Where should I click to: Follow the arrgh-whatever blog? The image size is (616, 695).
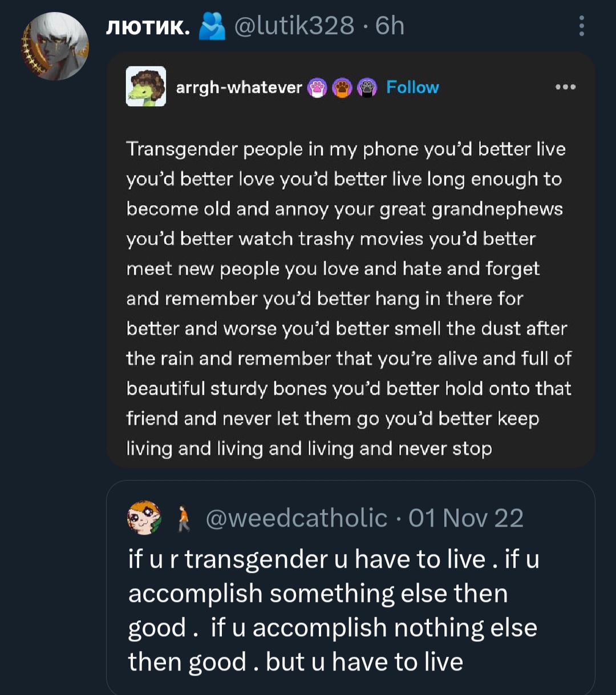coord(412,87)
